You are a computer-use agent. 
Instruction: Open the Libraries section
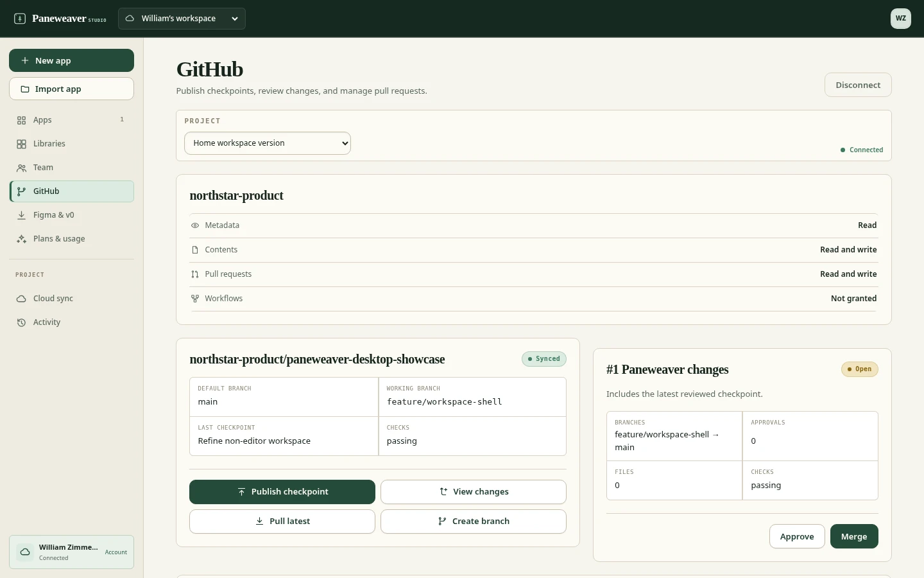[x=71, y=144]
